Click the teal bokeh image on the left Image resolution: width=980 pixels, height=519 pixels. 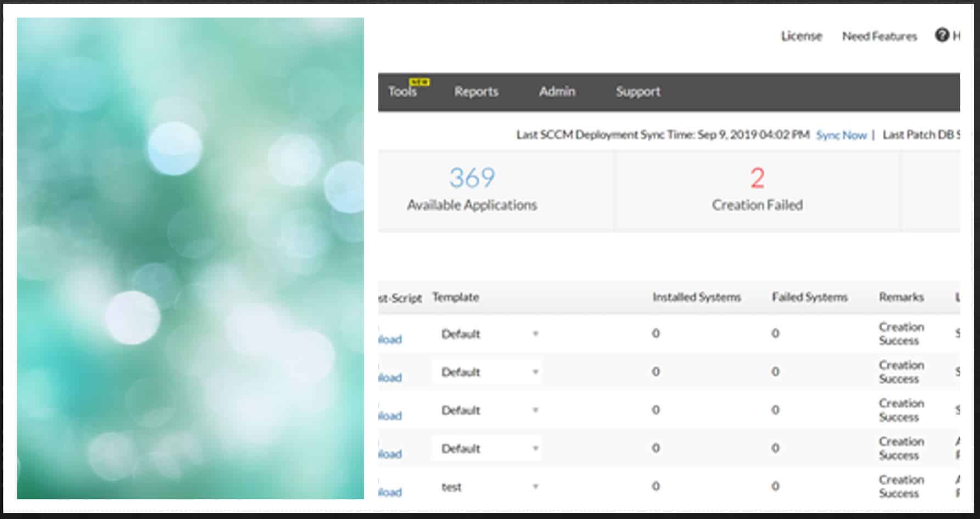tap(190, 258)
